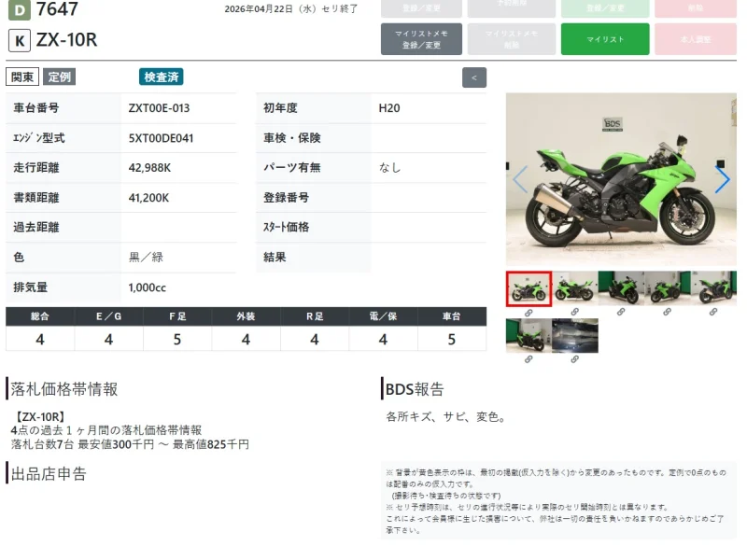Click the 外装 score header

(x=246, y=316)
